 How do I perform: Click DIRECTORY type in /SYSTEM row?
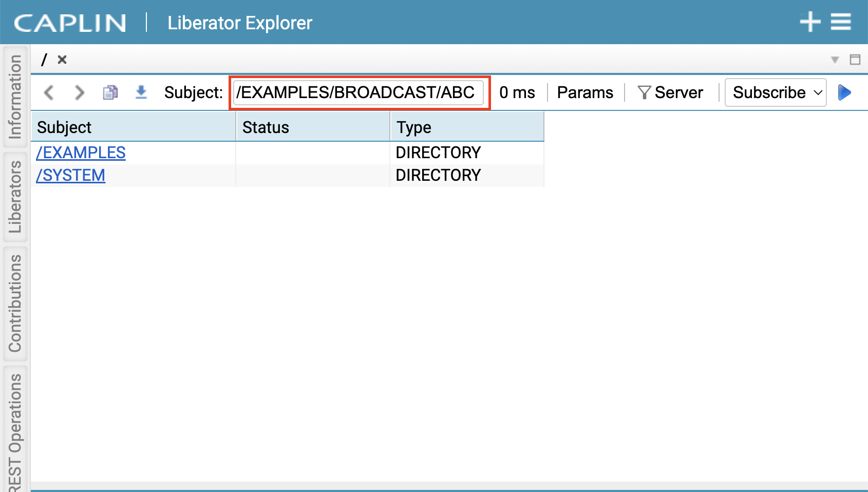click(x=438, y=175)
